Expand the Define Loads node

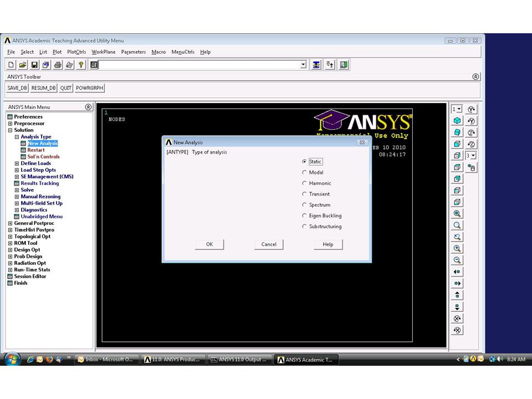(17, 163)
